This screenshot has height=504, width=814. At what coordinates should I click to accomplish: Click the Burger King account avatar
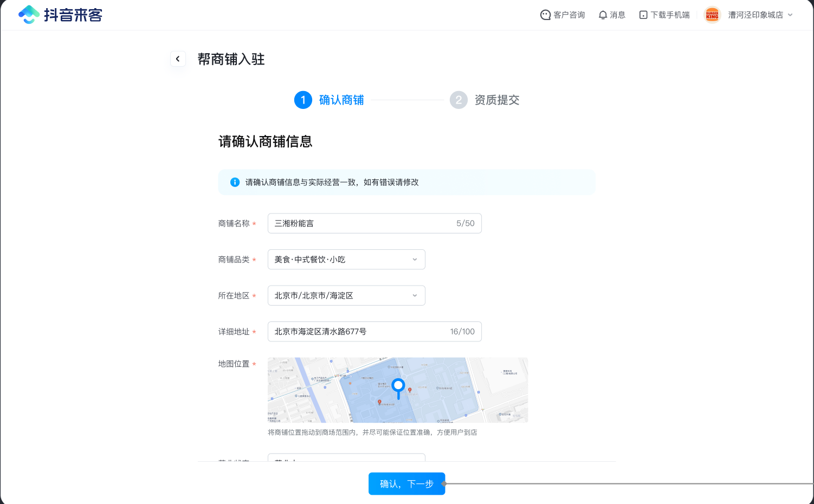tap(712, 15)
